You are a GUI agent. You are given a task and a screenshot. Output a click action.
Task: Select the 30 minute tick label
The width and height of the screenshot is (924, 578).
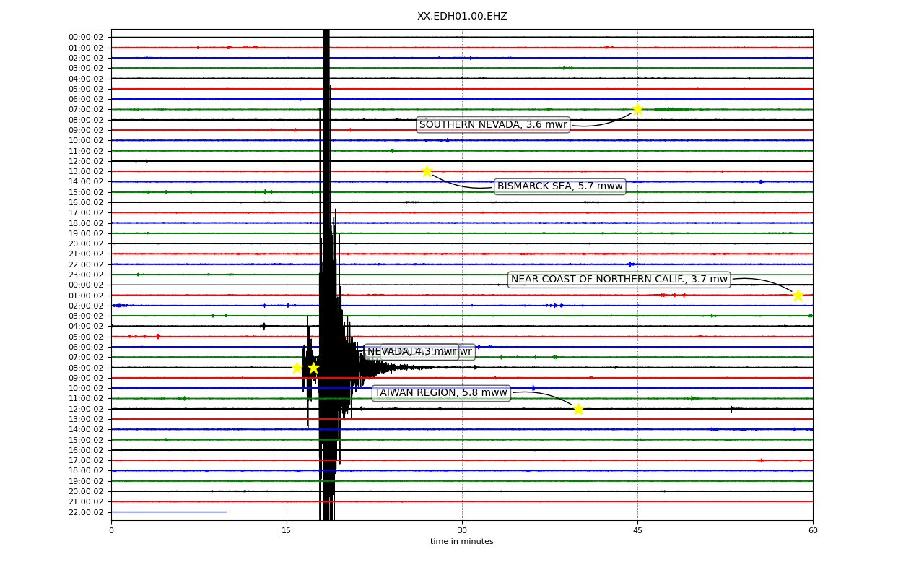(x=462, y=531)
